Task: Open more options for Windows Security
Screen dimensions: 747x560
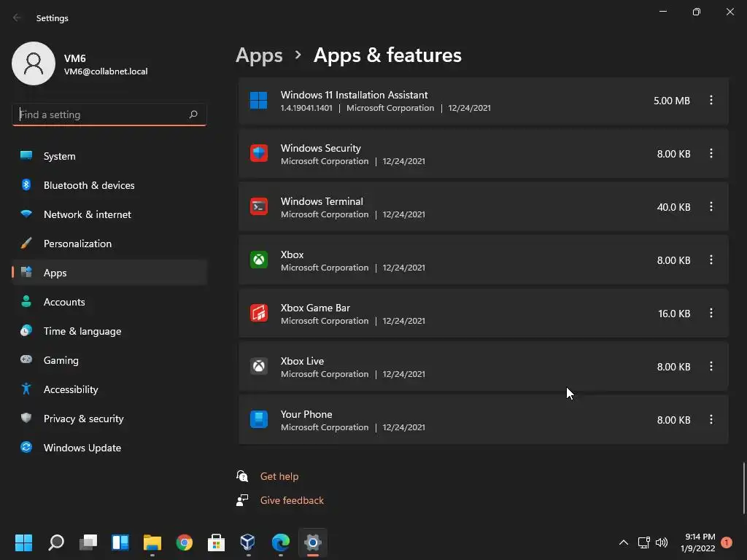Action: click(x=711, y=153)
